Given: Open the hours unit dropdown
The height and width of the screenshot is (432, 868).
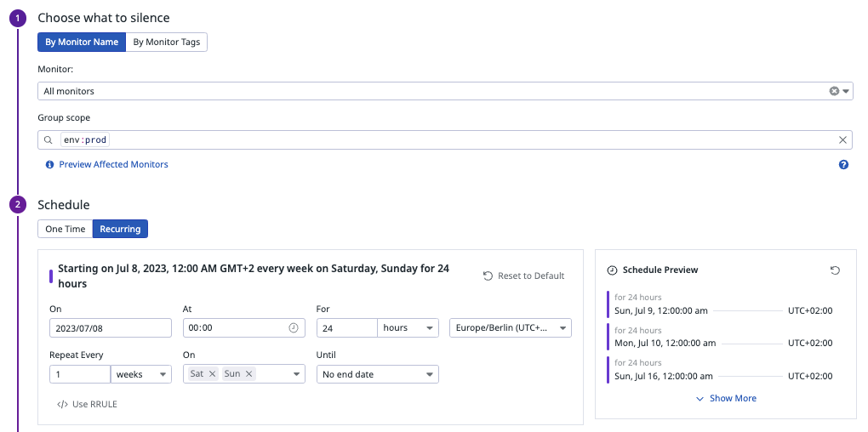Looking at the screenshot, I should 408,328.
